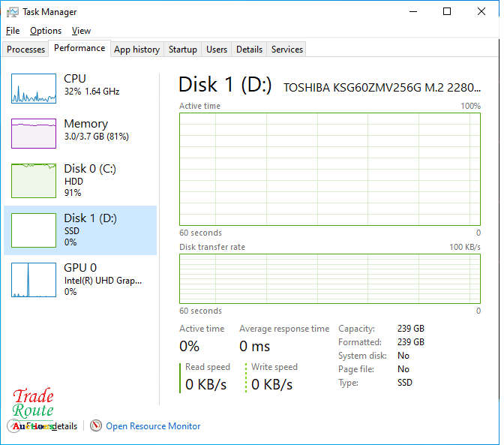Click the Disk transfer rate graph
Image resolution: width=504 pixels, height=445 pixels.
(x=329, y=278)
